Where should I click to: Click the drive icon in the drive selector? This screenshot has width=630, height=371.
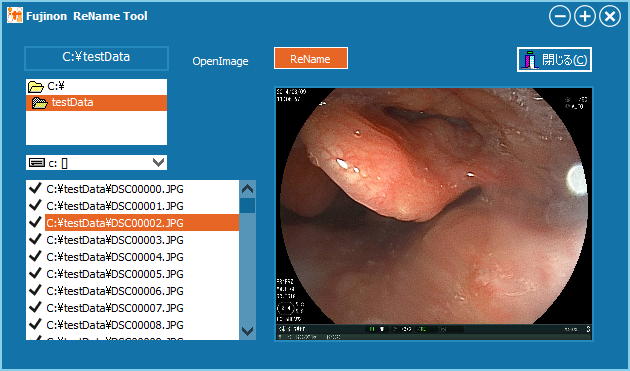click(x=37, y=163)
